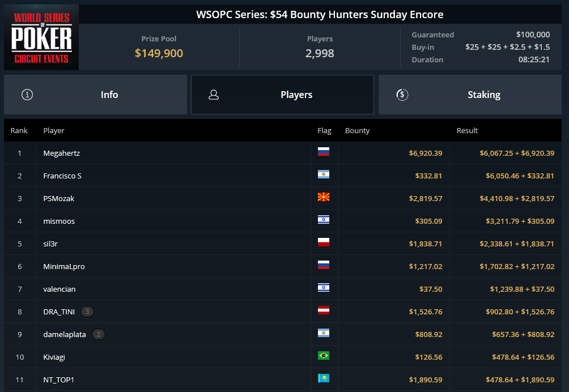569x392 pixels.
Task: Click the Players person silhouette icon
Action: pyautogui.click(x=214, y=95)
